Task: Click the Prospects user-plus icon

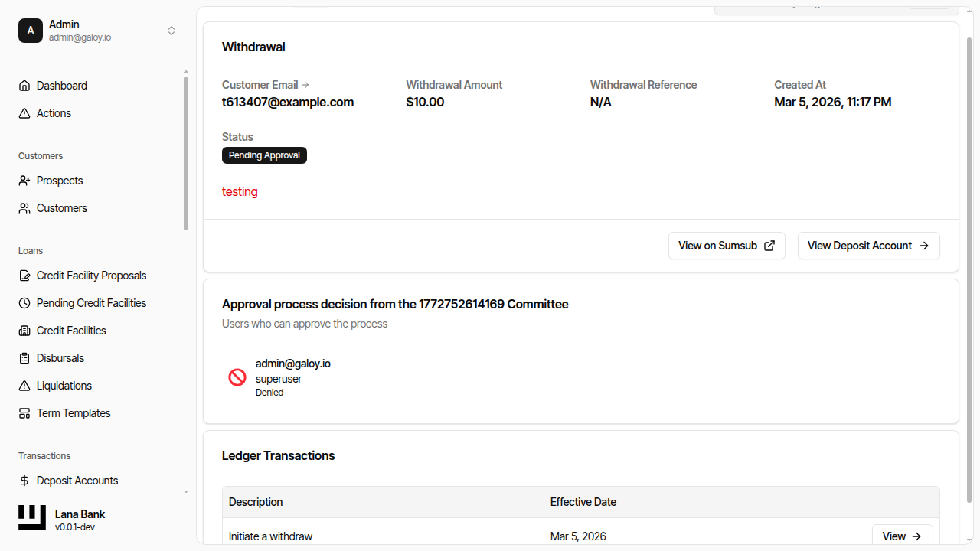Action: (24, 181)
